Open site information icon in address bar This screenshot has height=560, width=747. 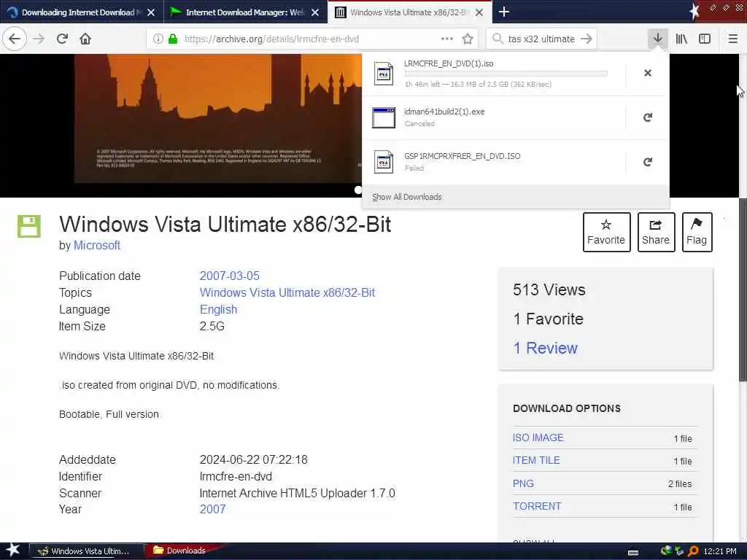pyautogui.click(x=158, y=39)
